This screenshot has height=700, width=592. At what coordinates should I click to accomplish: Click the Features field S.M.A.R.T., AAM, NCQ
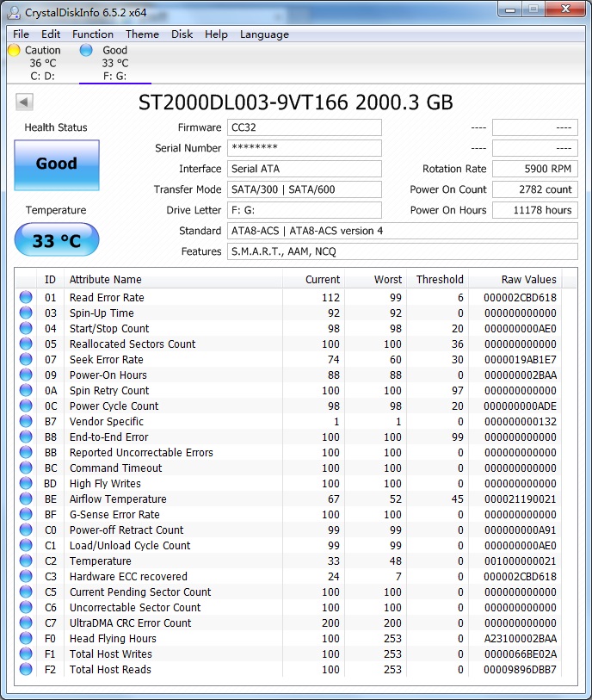click(x=403, y=251)
